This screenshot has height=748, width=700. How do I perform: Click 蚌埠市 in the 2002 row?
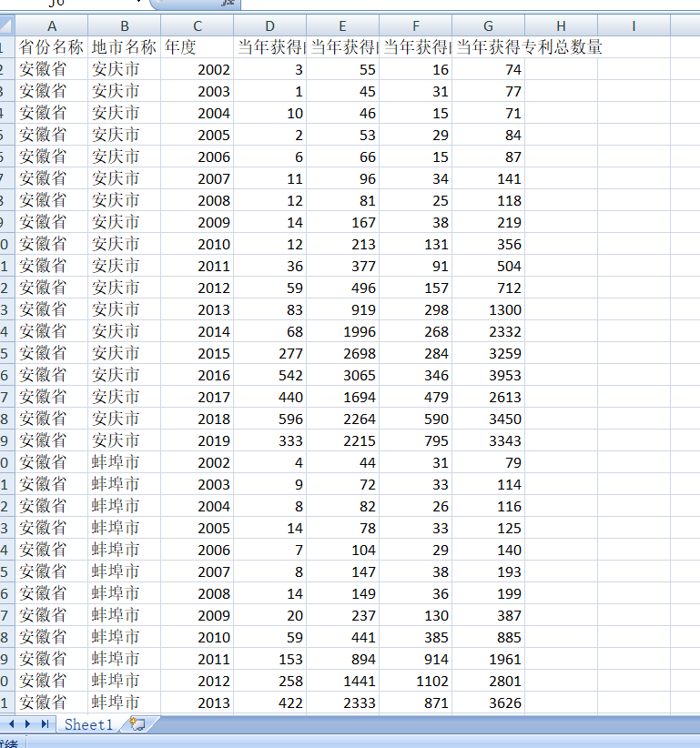[x=125, y=463]
